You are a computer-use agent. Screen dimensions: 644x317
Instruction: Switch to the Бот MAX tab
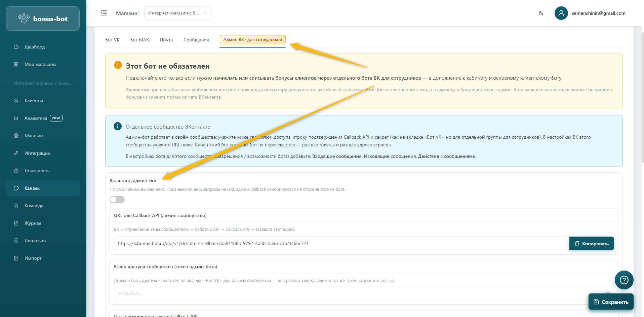point(139,40)
